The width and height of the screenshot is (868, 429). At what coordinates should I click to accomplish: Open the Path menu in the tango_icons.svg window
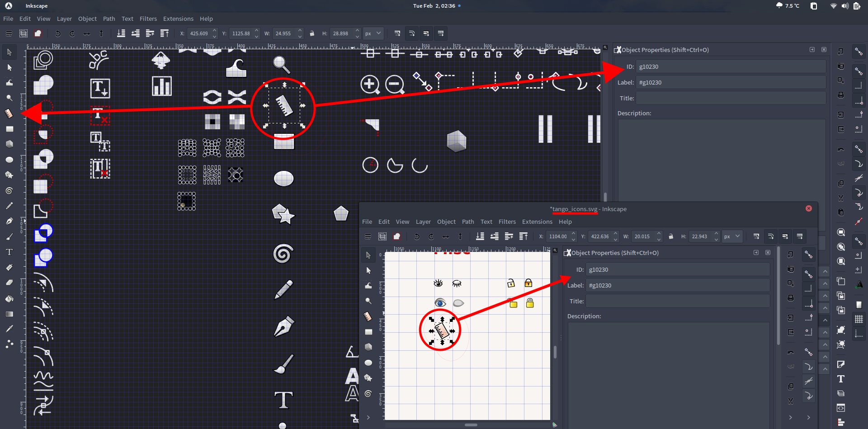[468, 222]
